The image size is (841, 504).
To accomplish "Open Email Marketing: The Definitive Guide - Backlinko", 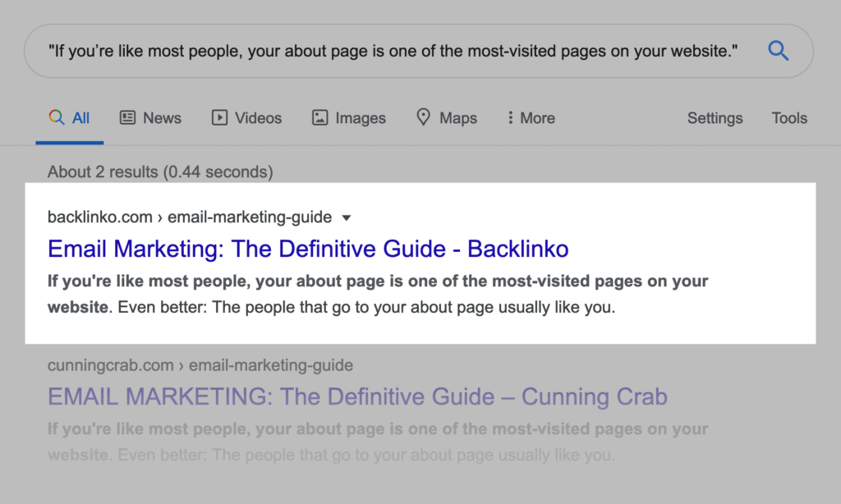I will point(308,249).
